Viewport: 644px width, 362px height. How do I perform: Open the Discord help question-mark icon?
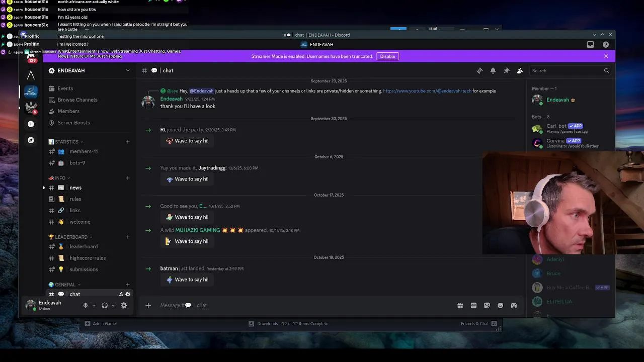606,45
